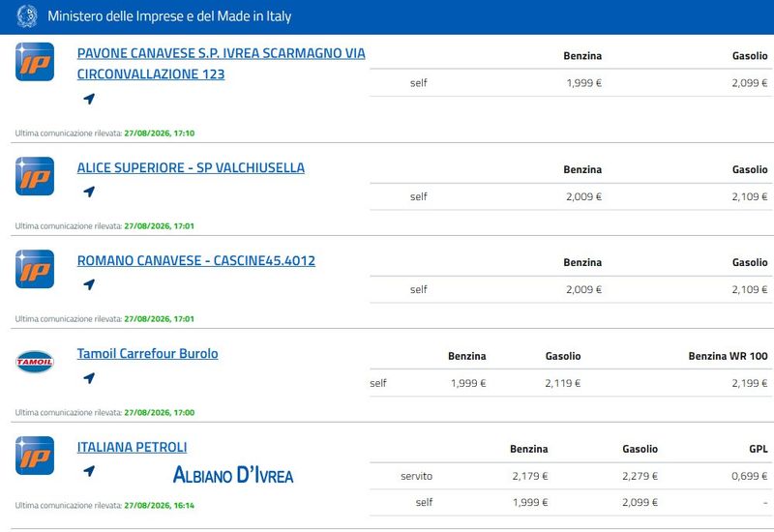Click Albiano D'Ivrea location label
Screen dimensions: 774x532
(233, 475)
